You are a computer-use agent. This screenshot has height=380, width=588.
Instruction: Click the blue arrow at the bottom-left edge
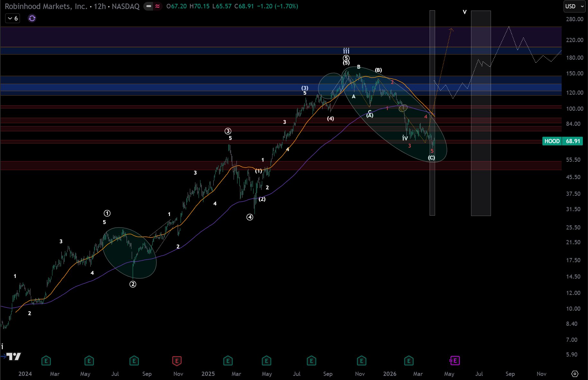point(3,356)
